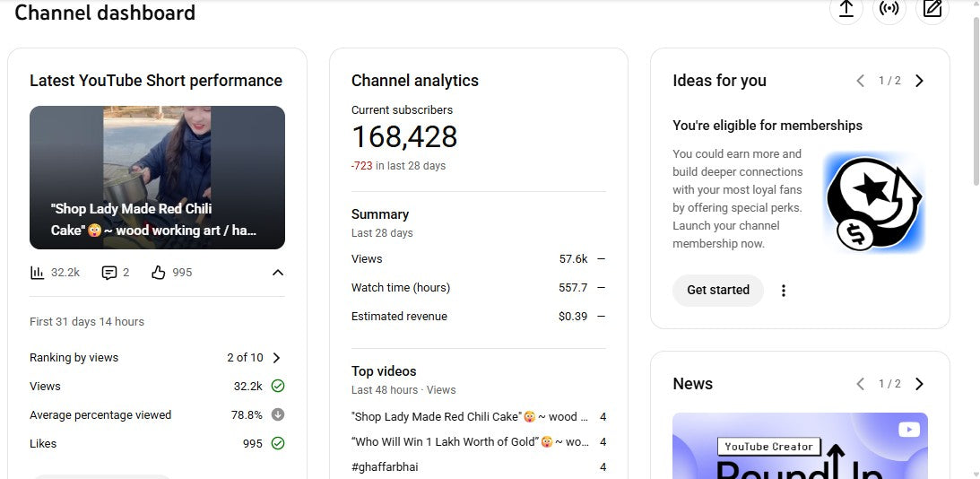Viewport: 980px width, 479px height.
Task: Click the upload videos icon
Action: tap(846, 9)
